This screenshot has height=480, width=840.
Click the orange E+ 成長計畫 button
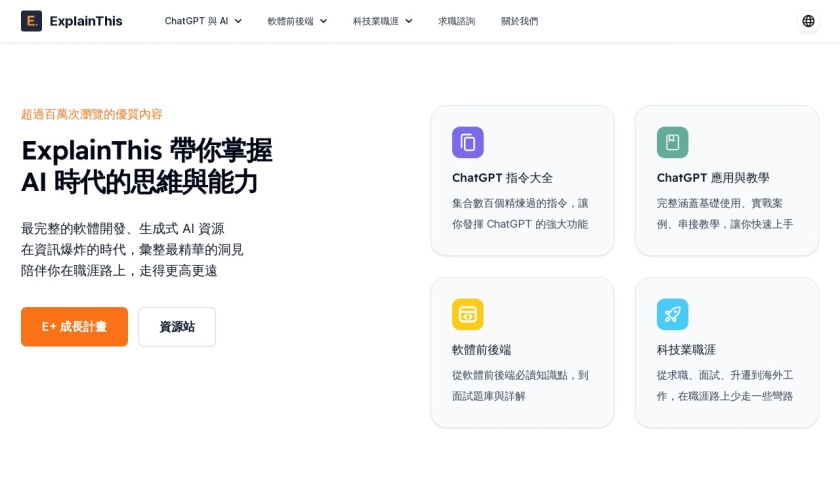74,327
